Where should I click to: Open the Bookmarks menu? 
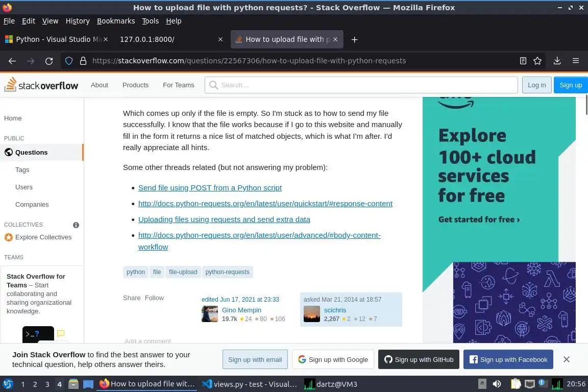coord(116,21)
